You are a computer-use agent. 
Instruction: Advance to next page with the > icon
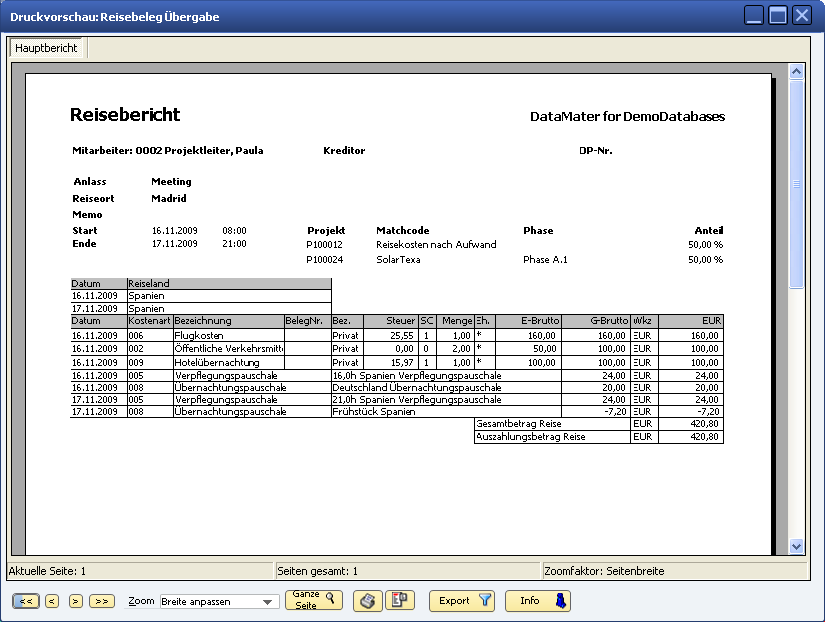pyautogui.click(x=75, y=601)
